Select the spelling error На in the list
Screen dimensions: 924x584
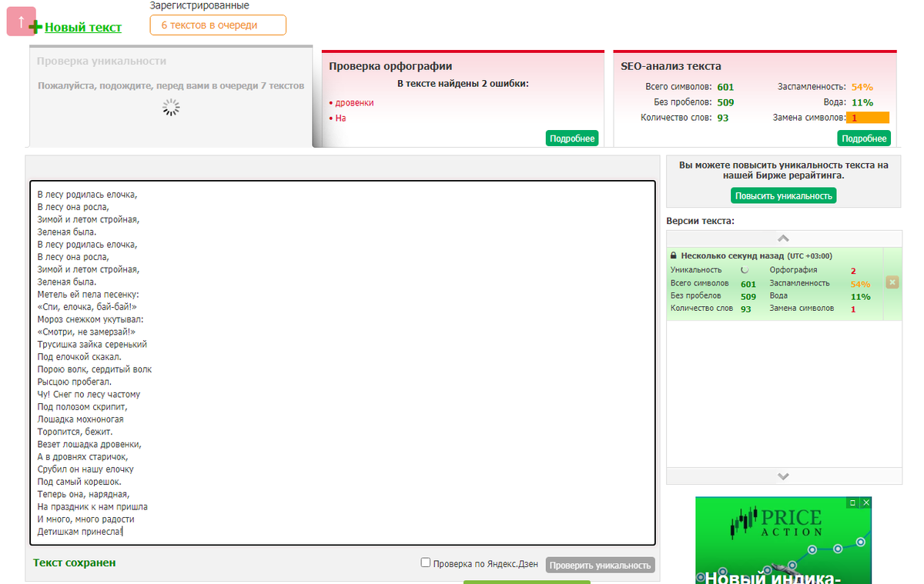pos(340,118)
